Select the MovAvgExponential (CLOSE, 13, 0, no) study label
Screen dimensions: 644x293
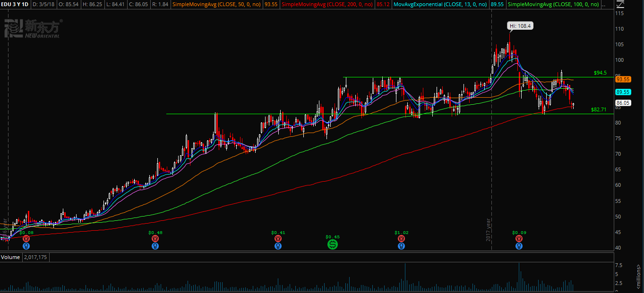click(440, 4)
